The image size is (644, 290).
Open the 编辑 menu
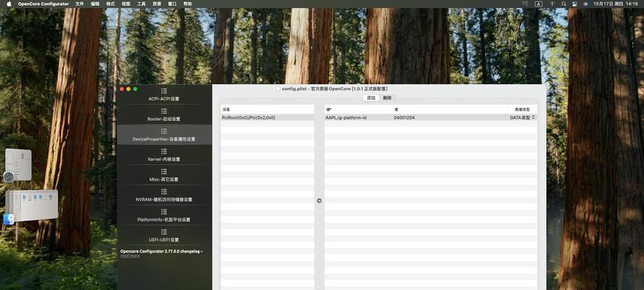(95, 4)
